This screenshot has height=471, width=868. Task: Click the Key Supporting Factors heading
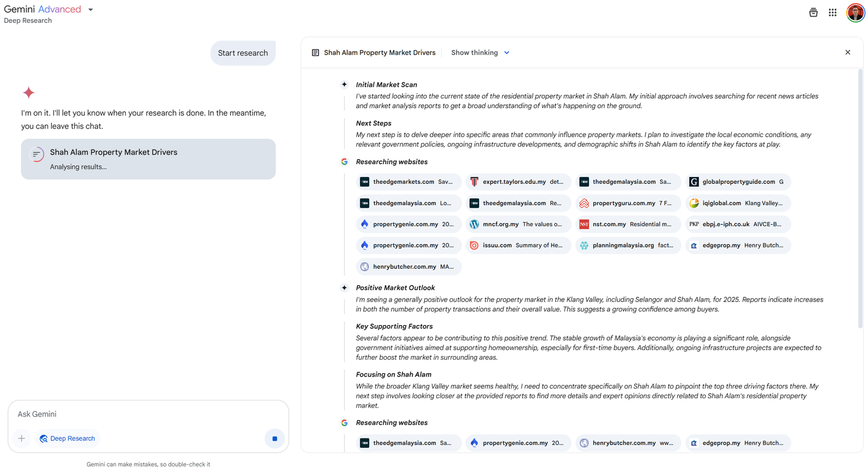pos(394,326)
